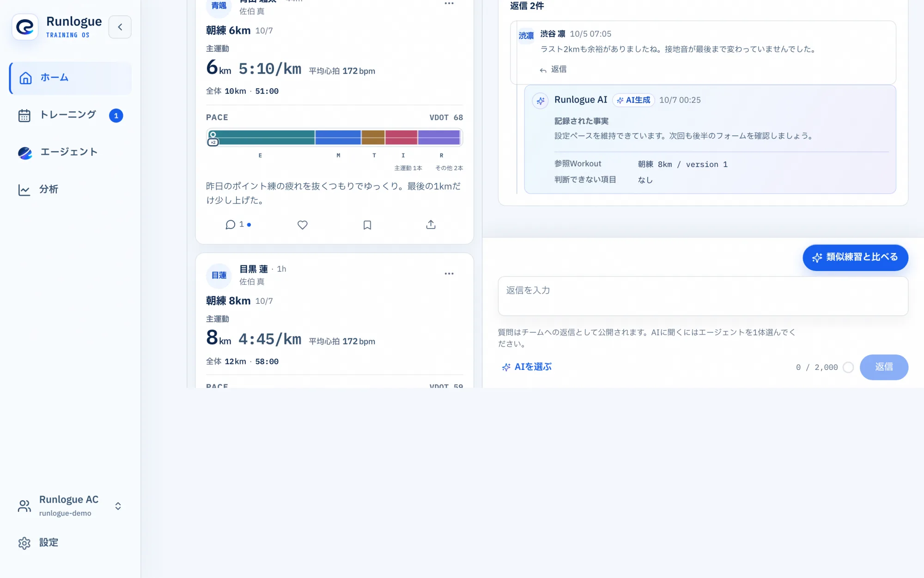Click the teal E pace zone segment

tap(261, 137)
